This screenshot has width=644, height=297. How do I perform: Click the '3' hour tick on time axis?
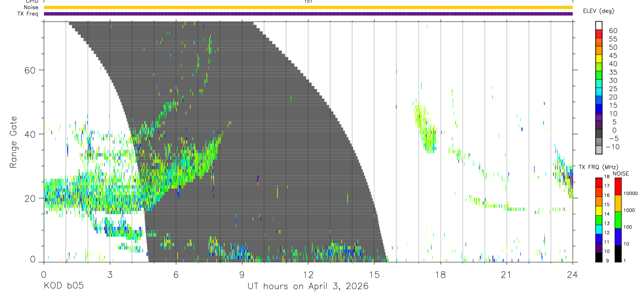pos(110,274)
